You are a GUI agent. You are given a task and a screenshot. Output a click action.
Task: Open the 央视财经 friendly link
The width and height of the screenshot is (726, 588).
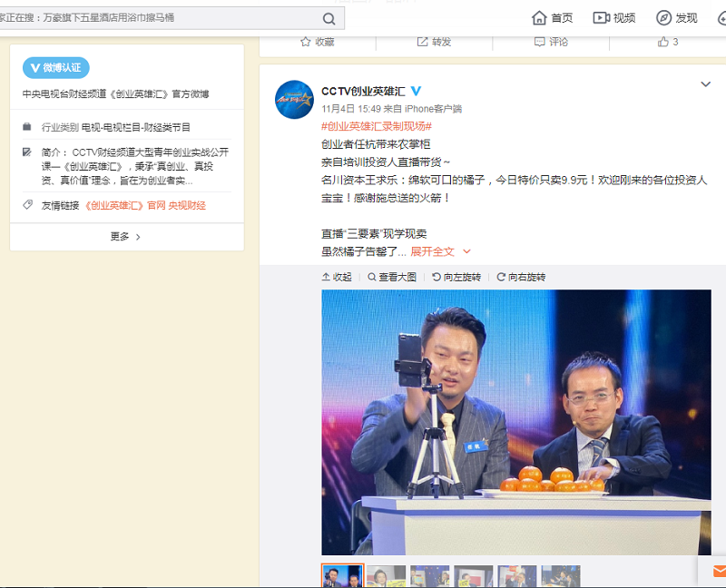click(187, 206)
